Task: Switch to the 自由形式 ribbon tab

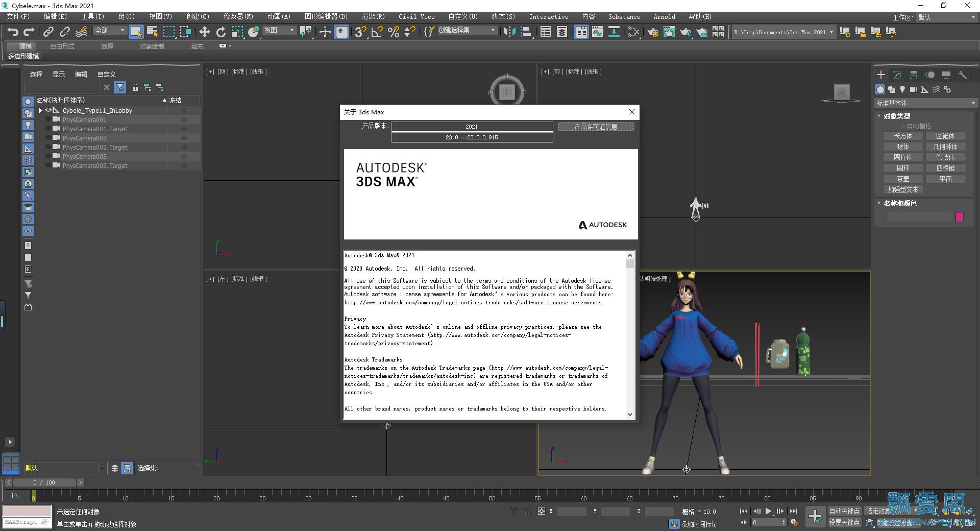Action: 62,46
